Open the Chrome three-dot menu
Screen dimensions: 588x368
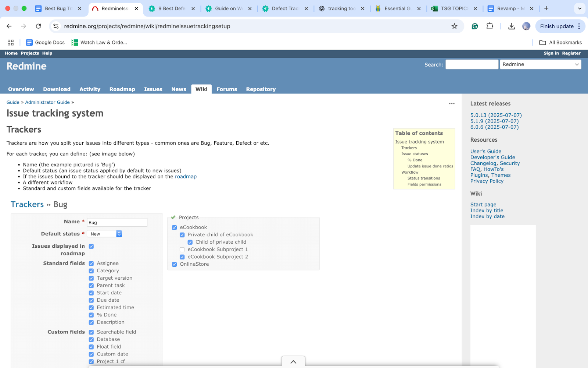(579, 26)
